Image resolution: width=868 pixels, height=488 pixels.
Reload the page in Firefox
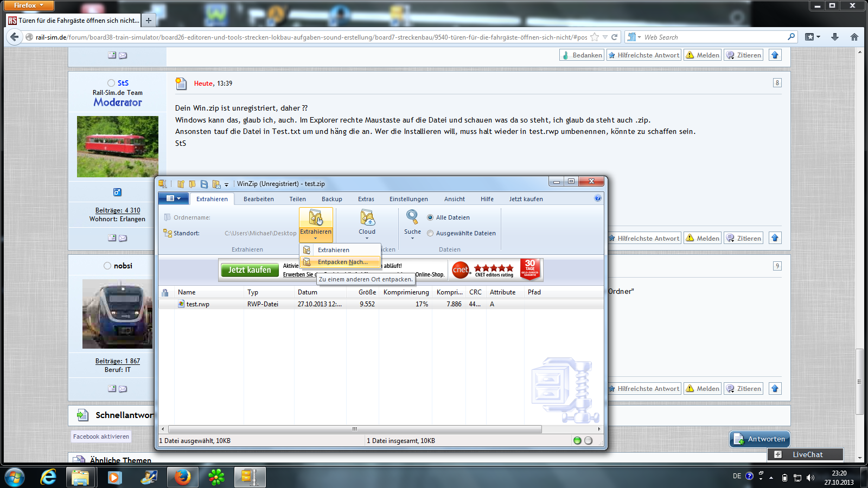615,37
